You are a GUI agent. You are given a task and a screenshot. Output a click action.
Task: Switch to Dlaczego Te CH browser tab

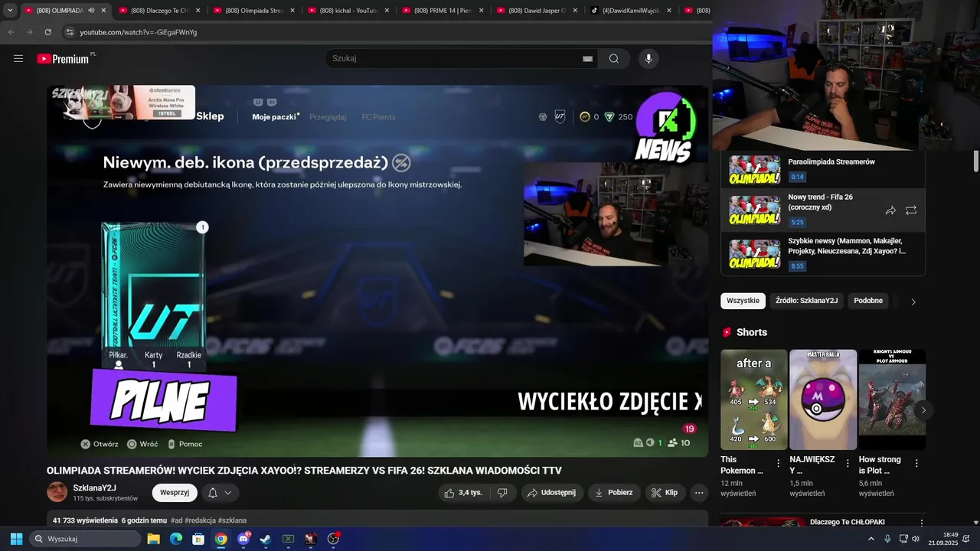(x=158, y=11)
